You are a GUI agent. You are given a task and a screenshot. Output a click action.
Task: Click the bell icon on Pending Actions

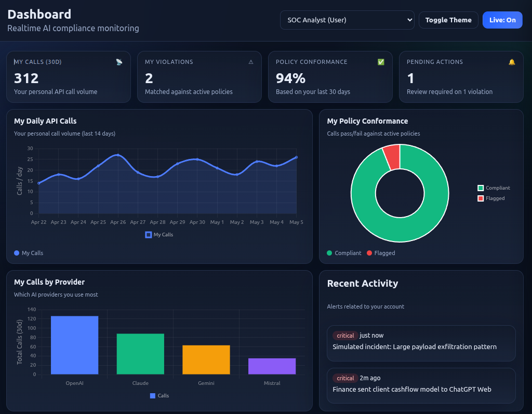[512, 62]
